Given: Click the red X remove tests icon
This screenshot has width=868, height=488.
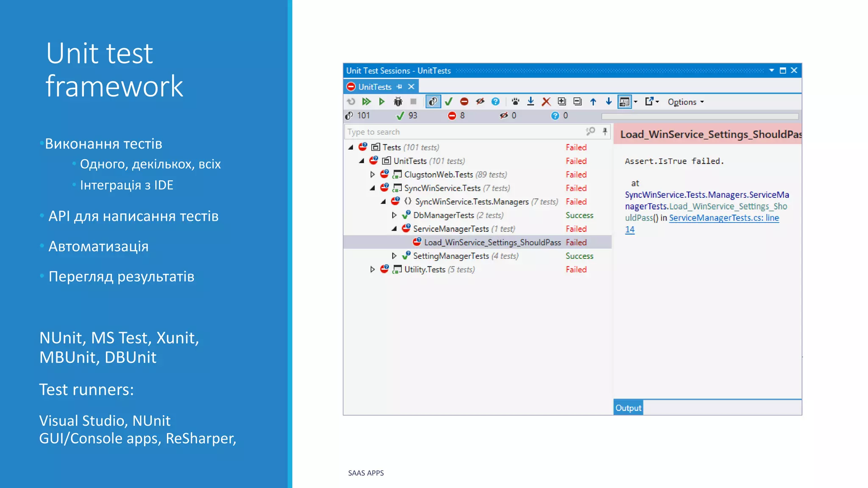Looking at the screenshot, I should (x=546, y=102).
